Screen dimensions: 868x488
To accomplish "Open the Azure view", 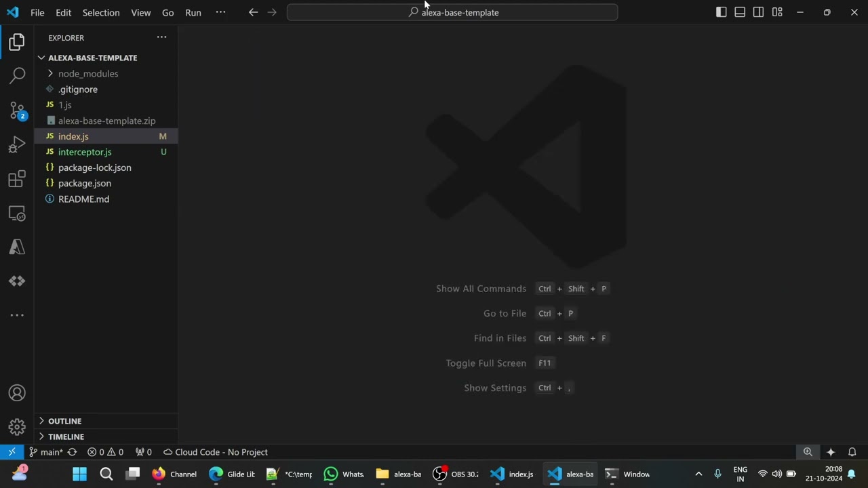I will click(x=17, y=247).
